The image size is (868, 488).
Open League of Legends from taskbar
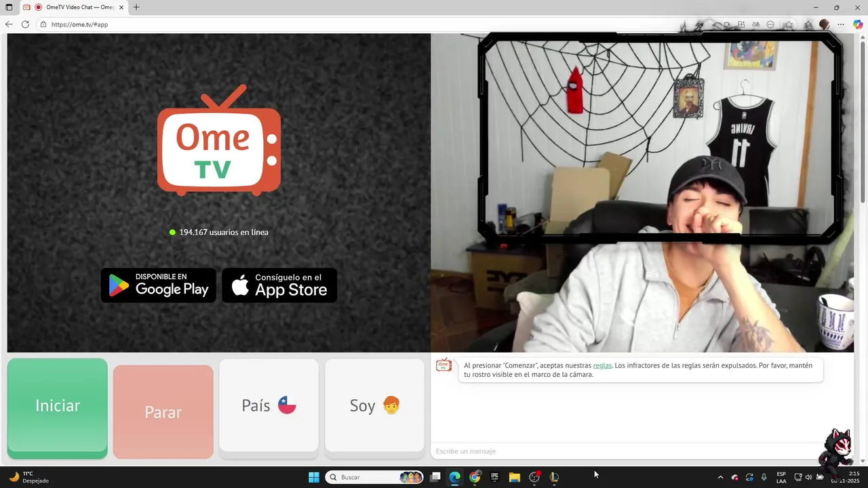click(554, 477)
